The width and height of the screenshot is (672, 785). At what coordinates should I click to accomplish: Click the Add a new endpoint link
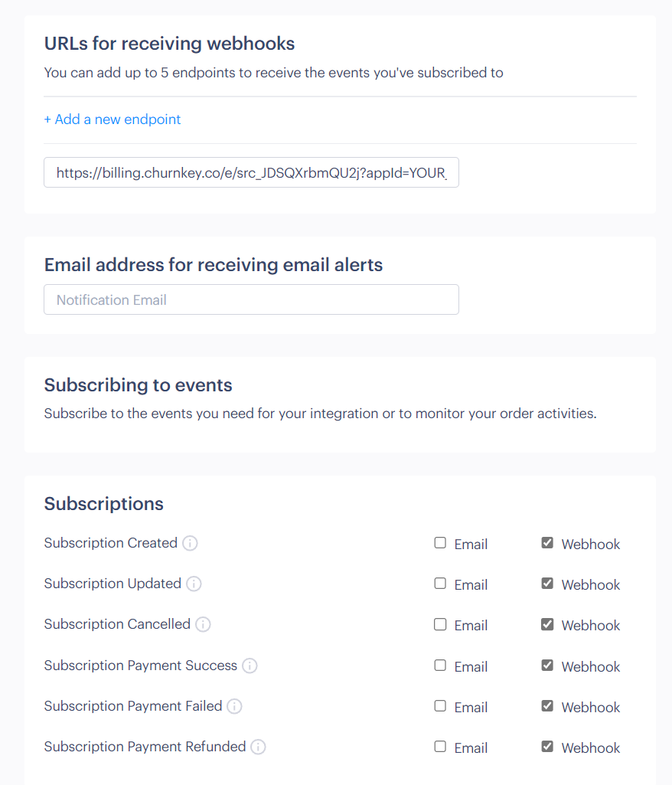point(113,119)
